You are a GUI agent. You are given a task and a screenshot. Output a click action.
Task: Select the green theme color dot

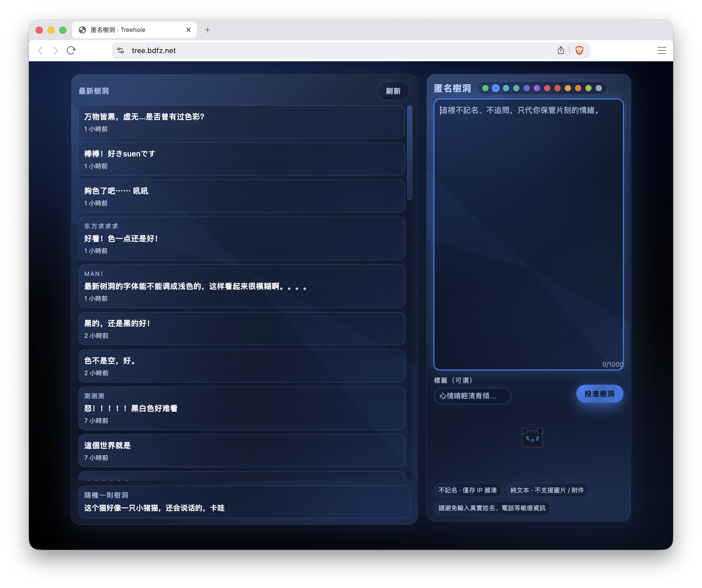[485, 88]
